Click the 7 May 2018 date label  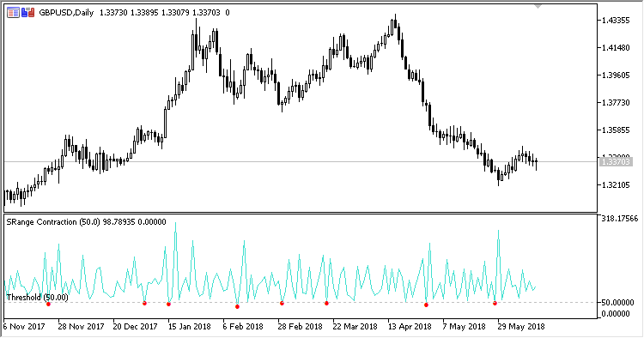463,327
